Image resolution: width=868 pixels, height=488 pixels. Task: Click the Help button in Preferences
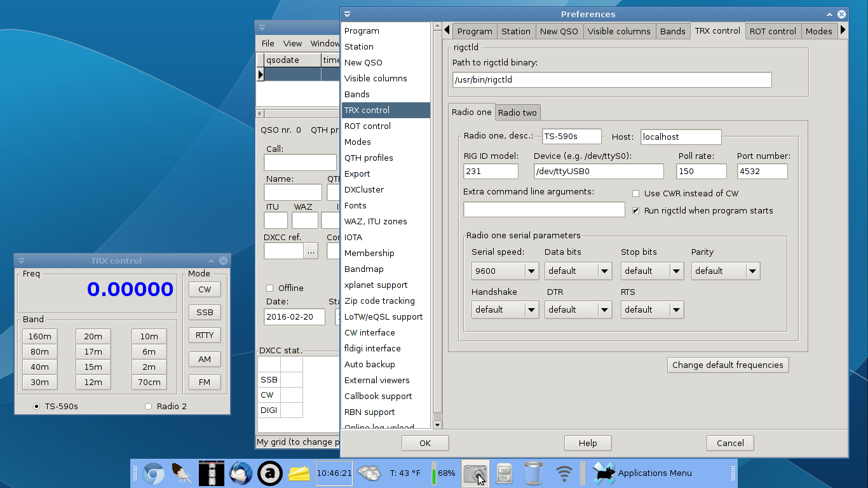(x=588, y=444)
